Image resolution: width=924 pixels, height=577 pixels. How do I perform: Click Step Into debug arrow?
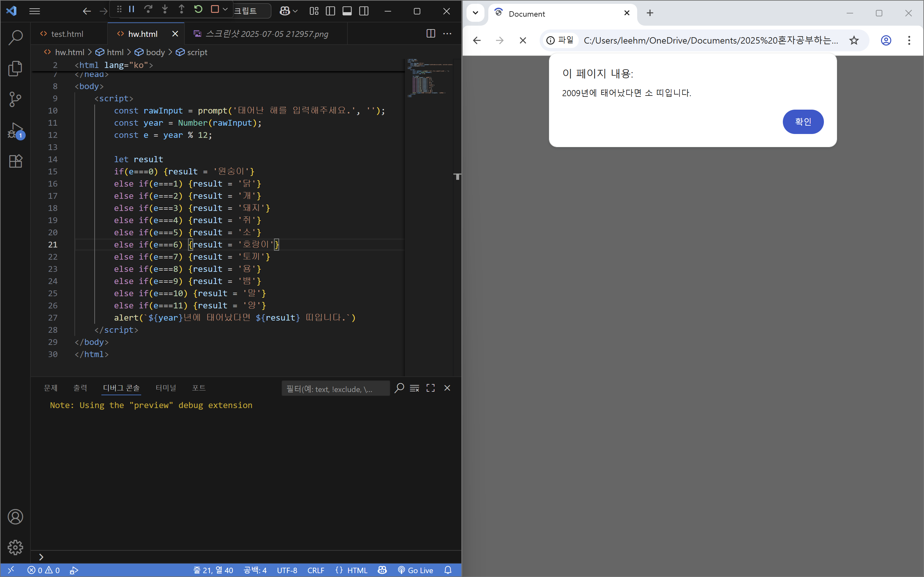click(165, 9)
